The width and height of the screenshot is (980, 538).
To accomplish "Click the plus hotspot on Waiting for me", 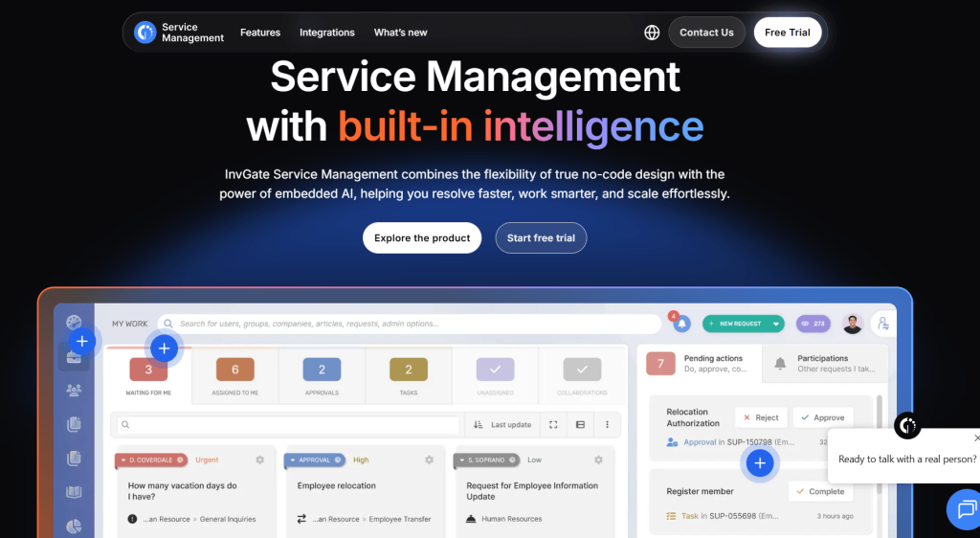I will click(165, 348).
